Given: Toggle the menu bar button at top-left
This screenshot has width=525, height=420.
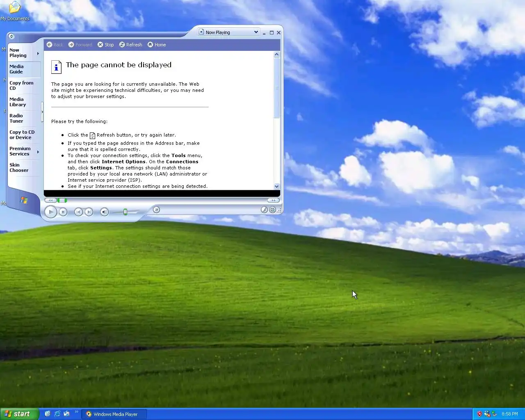Looking at the screenshot, I should [11, 36].
